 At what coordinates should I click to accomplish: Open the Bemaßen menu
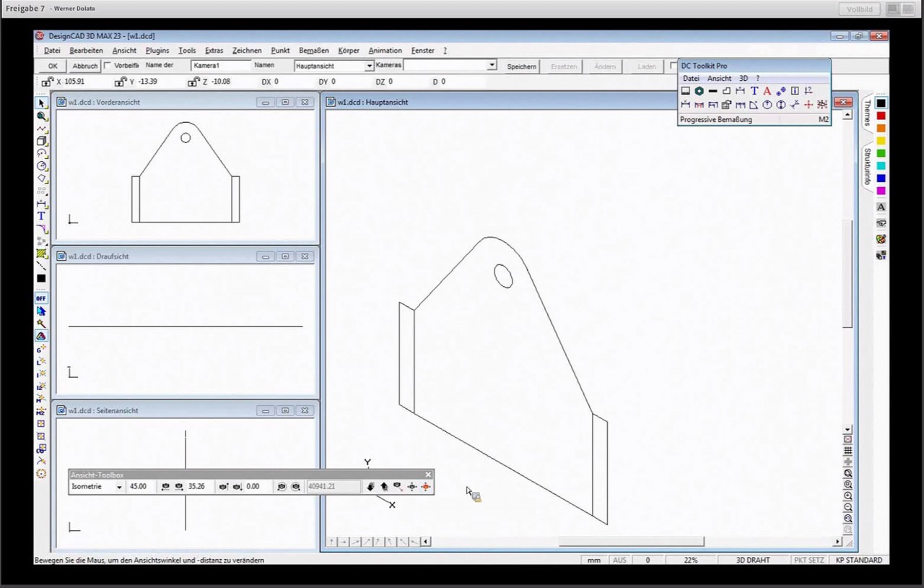tap(313, 50)
